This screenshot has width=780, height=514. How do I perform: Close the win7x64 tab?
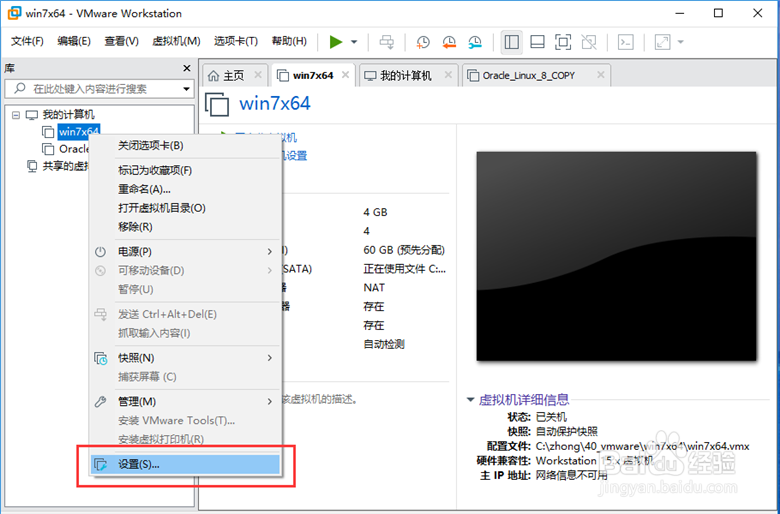click(x=345, y=75)
